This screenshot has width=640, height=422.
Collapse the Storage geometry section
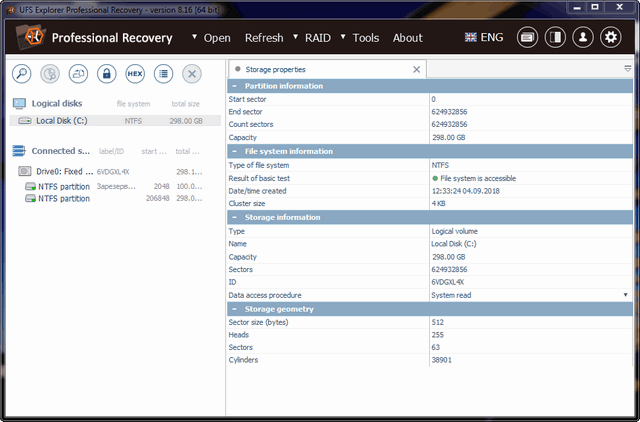pos(234,309)
